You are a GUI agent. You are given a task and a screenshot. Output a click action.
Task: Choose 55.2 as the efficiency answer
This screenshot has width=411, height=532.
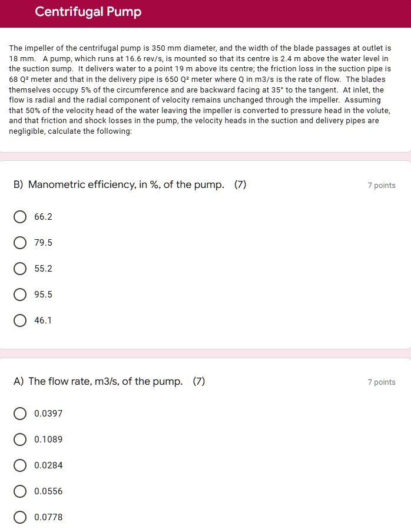coord(20,269)
